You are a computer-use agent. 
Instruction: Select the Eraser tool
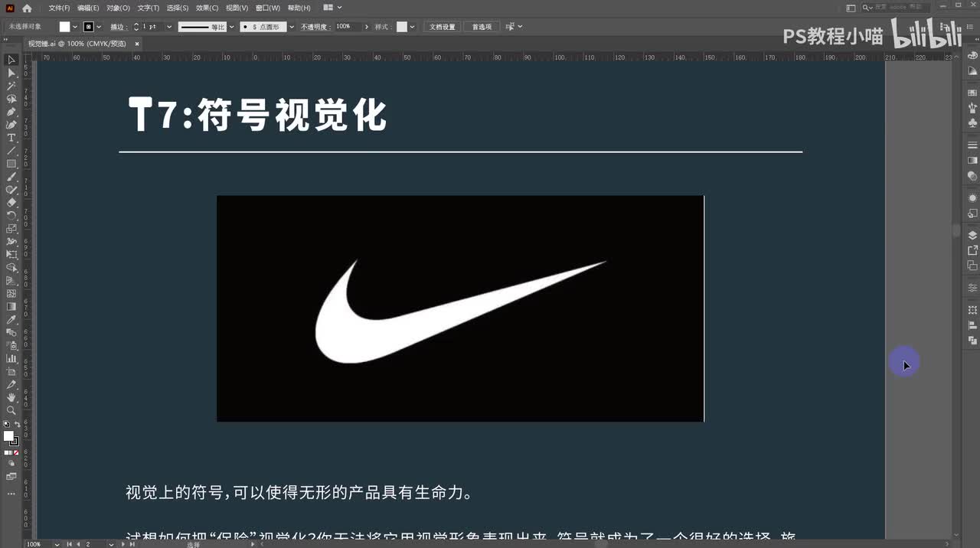[11, 203]
